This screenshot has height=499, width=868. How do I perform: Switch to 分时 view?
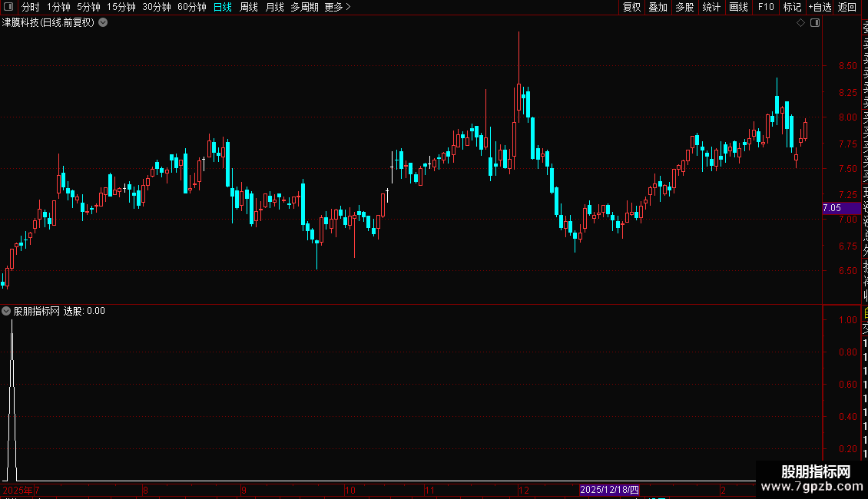click(31, 7)
